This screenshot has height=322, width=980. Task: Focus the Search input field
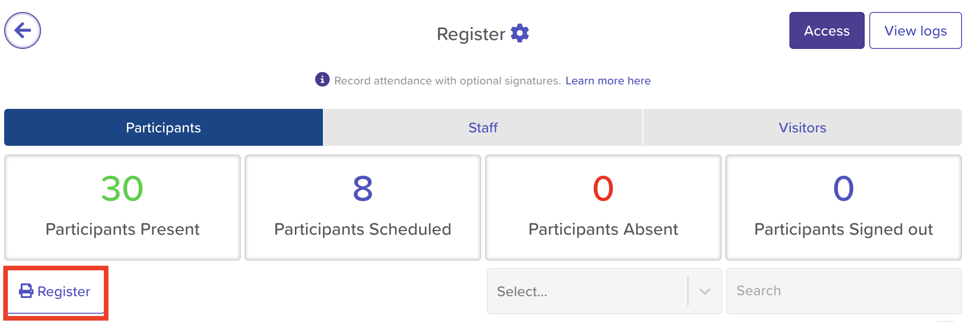pos(843,291)
